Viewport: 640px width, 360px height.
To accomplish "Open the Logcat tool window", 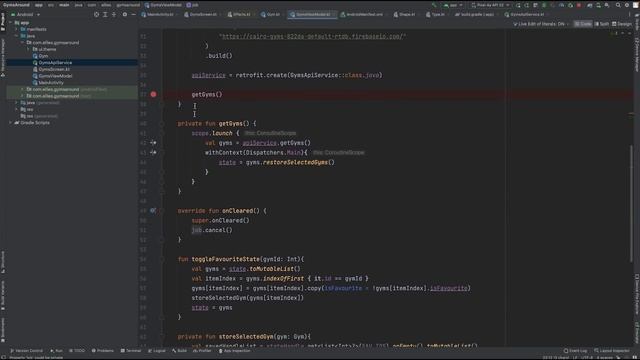I will [157, 351].
